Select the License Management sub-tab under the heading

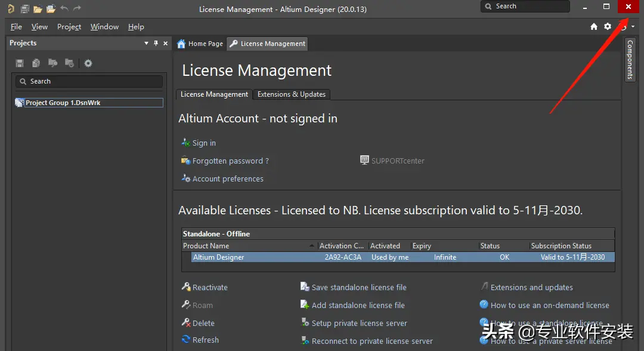[214, 94]
